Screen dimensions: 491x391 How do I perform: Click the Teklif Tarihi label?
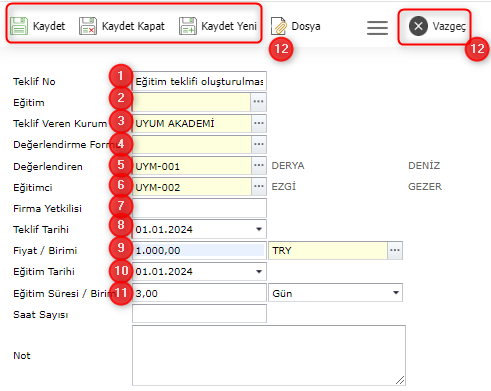[x=41, y=229]
